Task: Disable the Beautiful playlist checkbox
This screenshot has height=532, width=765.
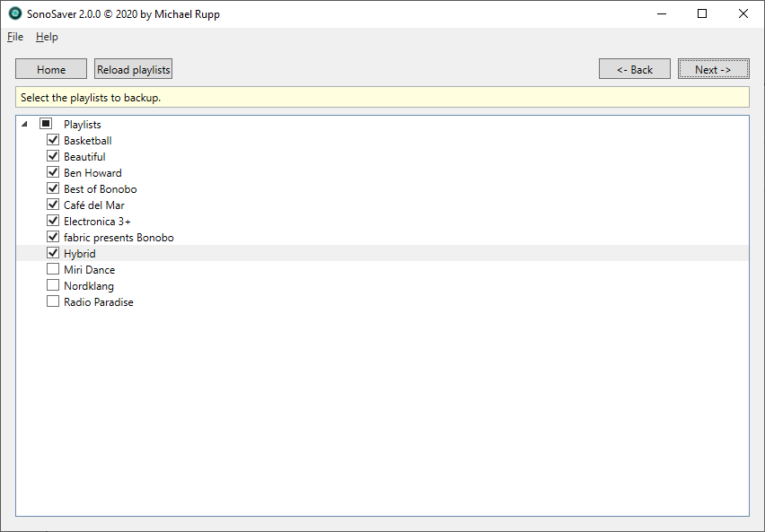Action: [53, 156]
